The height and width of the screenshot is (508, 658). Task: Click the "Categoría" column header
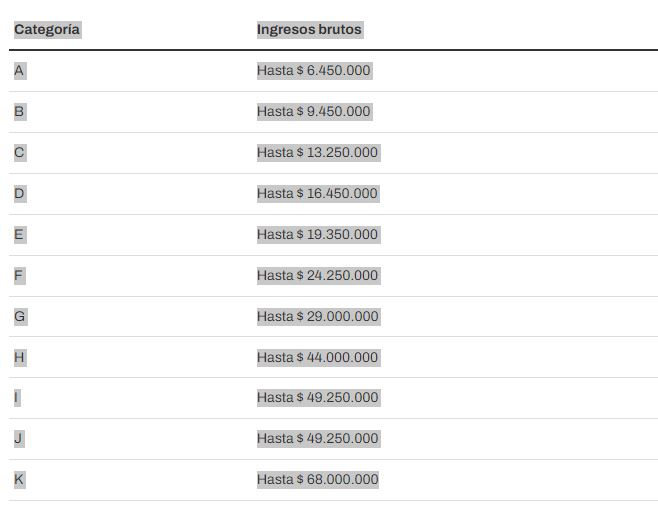tap(47, 30)
